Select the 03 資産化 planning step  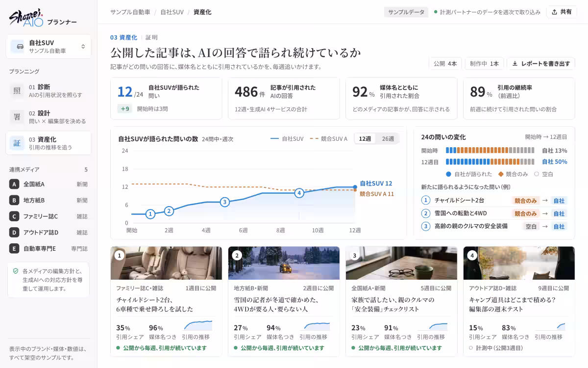[x=49, y=143]
